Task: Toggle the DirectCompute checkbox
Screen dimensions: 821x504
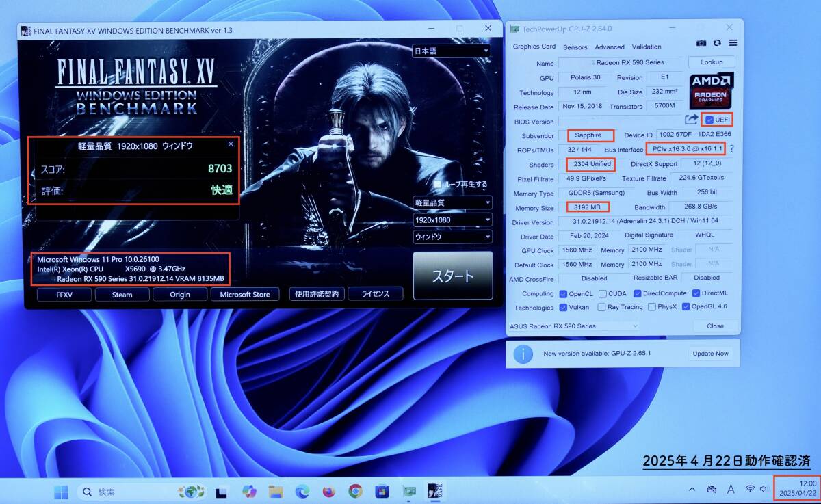Action: pos(638,293)
